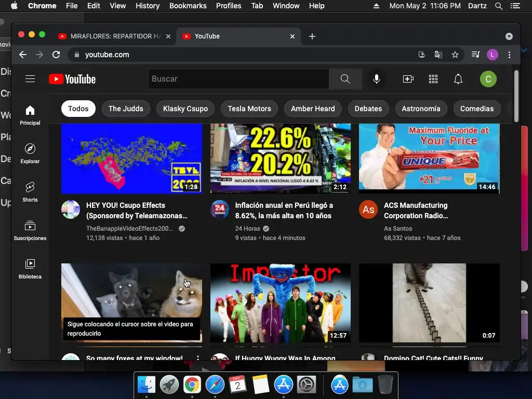The width and height of the screenshot is (532, 399).
Task: Open the Chrome profile L avatar
Action: tap(493, 55)
